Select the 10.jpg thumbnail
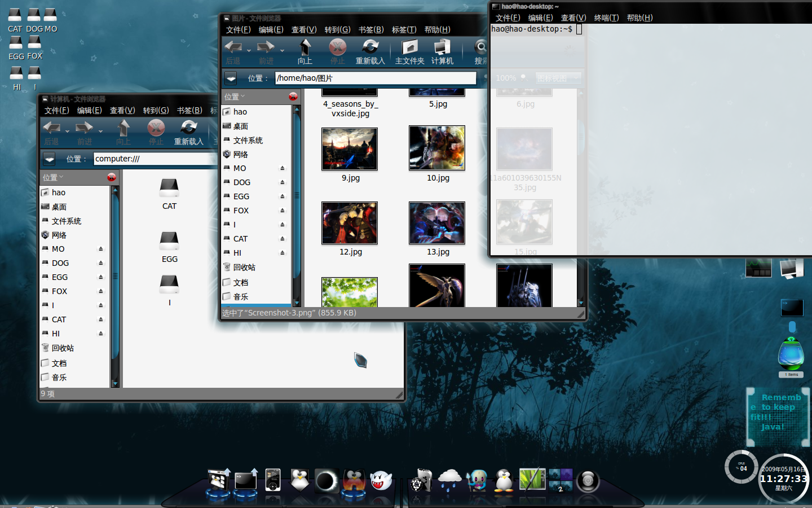812x508 pixels. 437,148
